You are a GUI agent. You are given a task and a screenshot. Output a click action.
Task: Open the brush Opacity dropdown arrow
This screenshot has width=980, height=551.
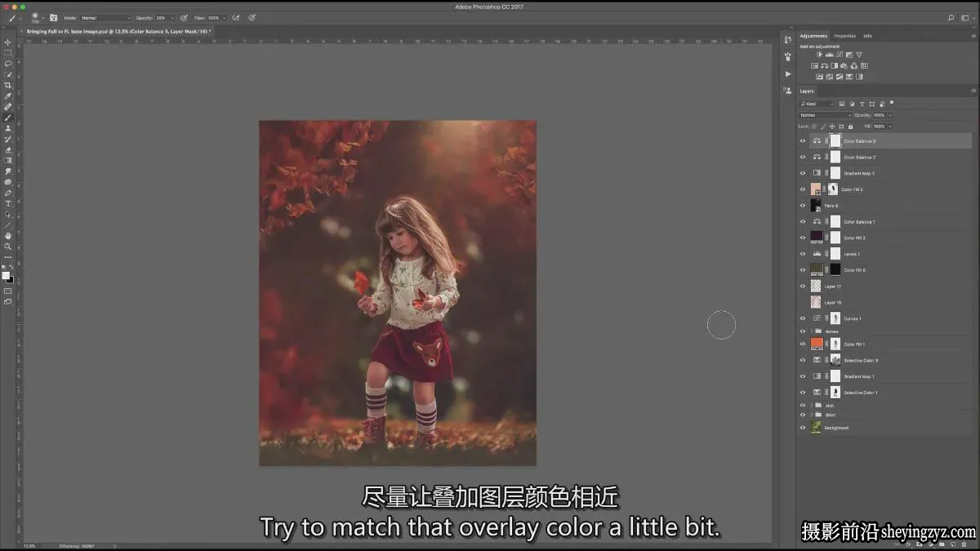172,17
